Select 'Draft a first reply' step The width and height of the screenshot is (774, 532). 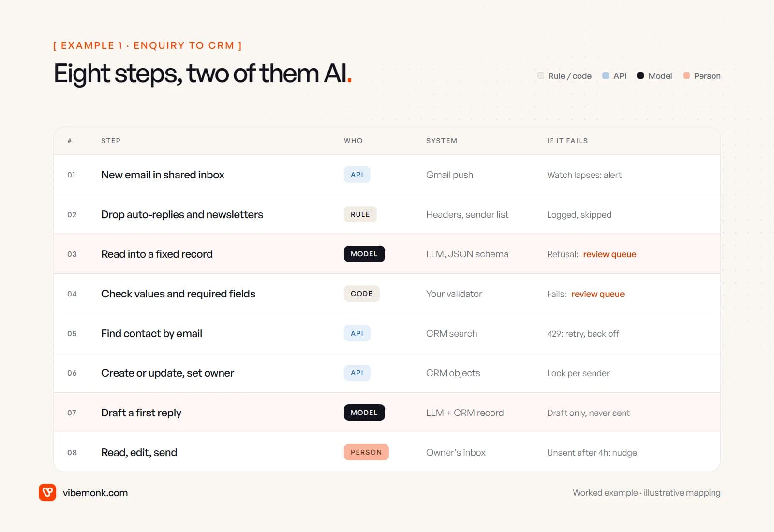point(141,413)
